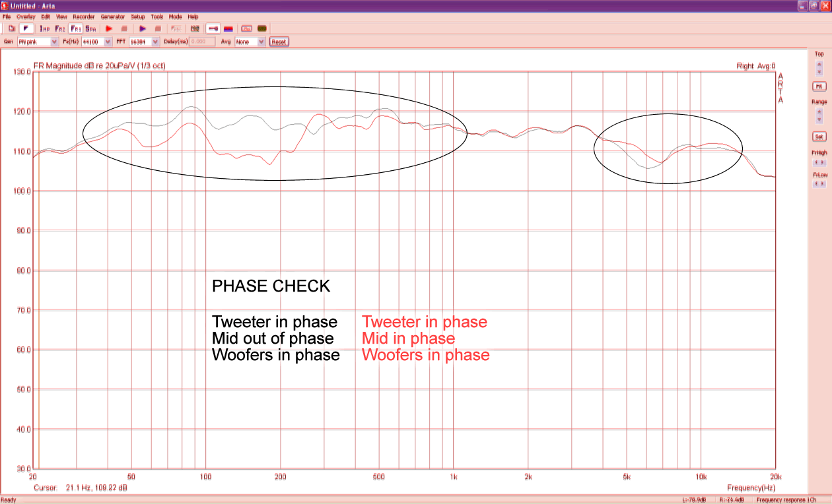Click the graph title 'FR Magnitude dB re 20uPa/V'

point(99,65)
